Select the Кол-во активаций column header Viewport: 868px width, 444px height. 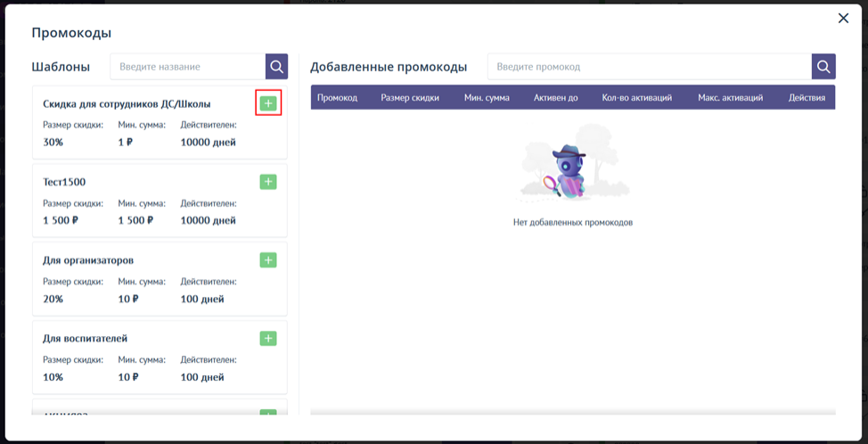[636, 97]
